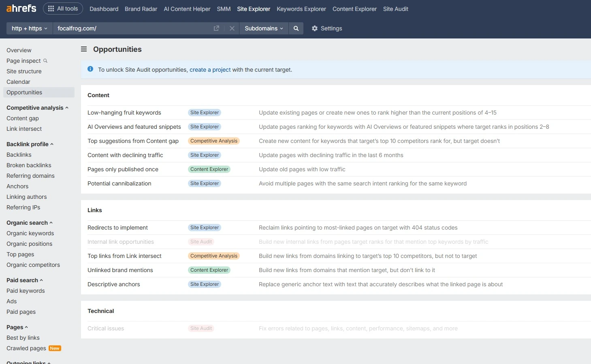Image resolution: width=591 pixels, height=364 pixels.
Task: Open Calendar in the sidebar
Action: coord(18,82)
